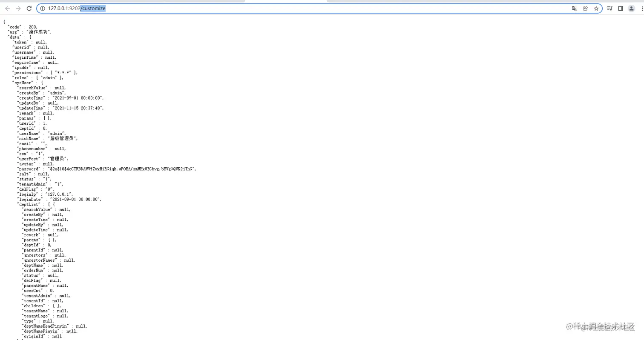Click the "deptNamePinyin" : null line

coord(50,331)
